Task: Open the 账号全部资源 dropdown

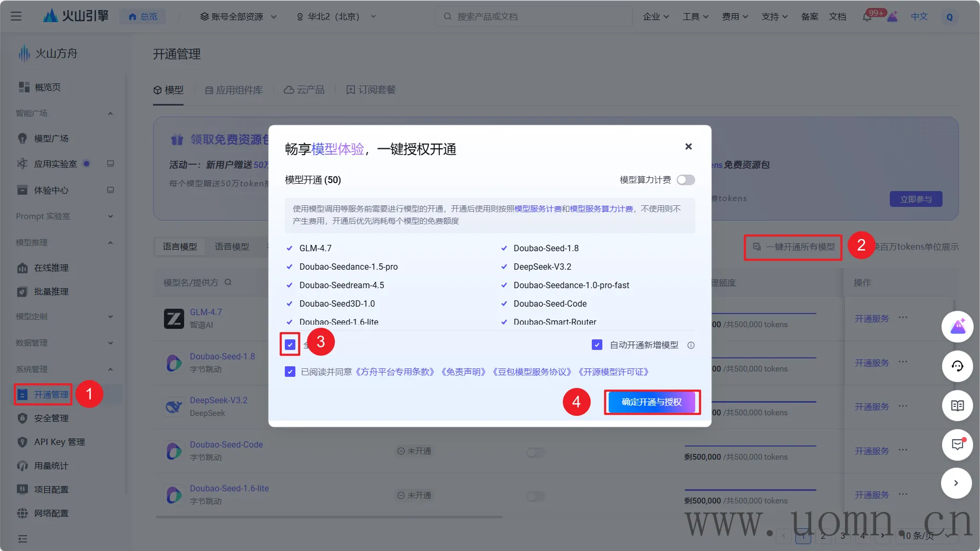Action: (238, 16)
